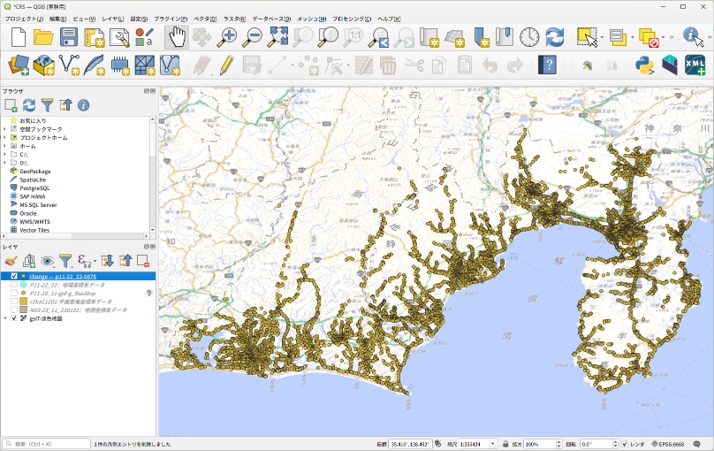
Task: Save the project with the floppy disk icon
Action: coord(69,38)
